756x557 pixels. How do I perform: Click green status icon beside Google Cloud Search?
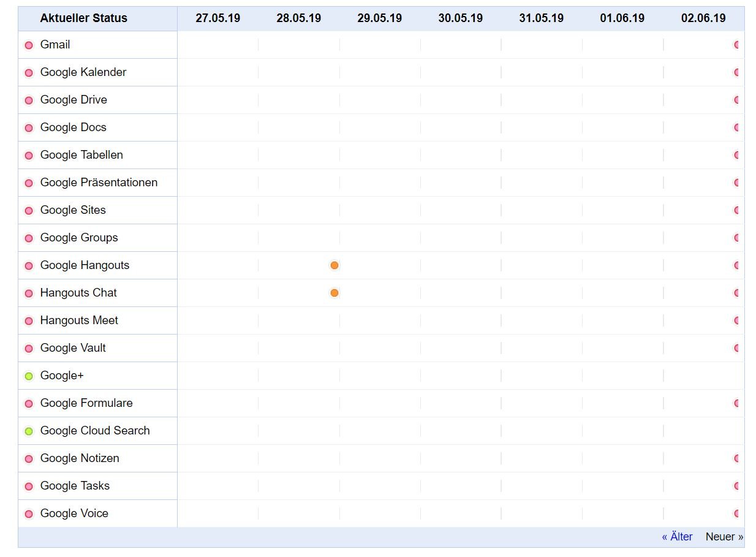click(29, 431)
